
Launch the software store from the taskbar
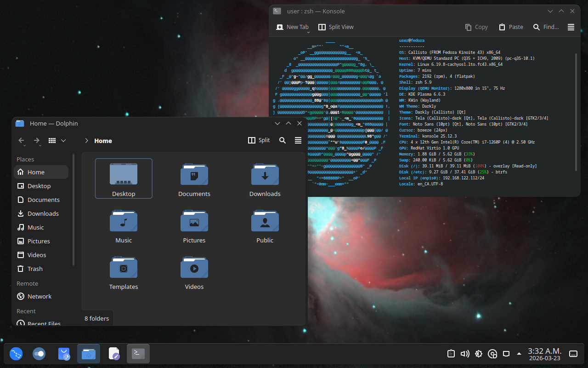click(x=64, y=354)
